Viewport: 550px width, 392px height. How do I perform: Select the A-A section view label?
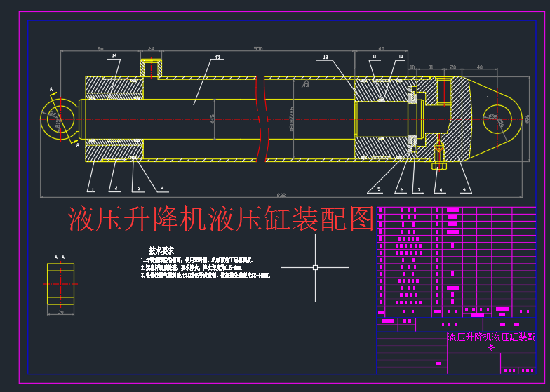click(x=60, y=257)
